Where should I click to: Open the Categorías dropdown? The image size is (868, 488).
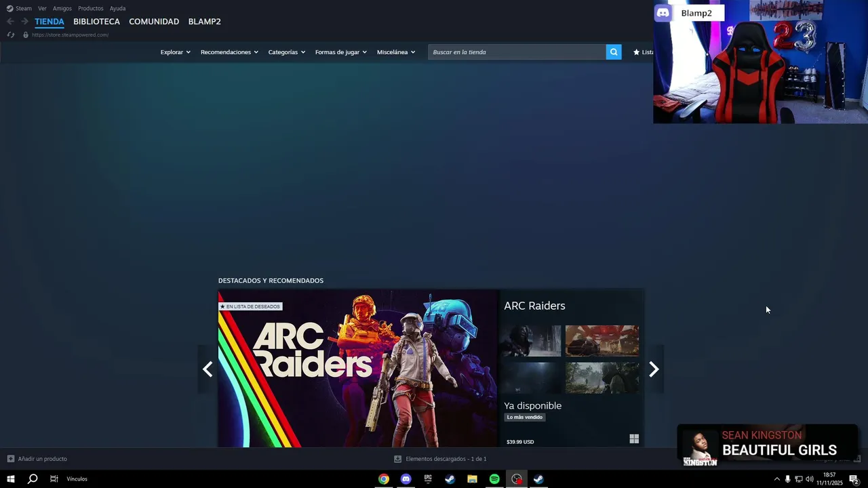point(286,52)
